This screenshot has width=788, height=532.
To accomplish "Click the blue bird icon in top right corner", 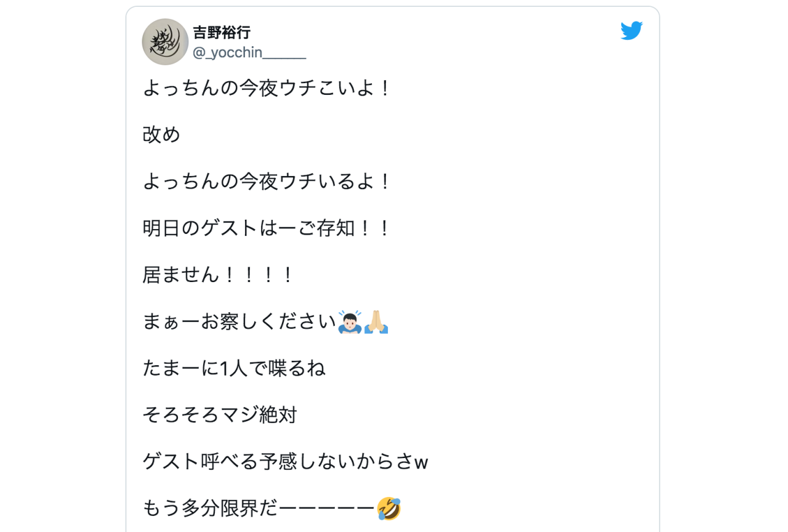I will click(x=632, y=31).
